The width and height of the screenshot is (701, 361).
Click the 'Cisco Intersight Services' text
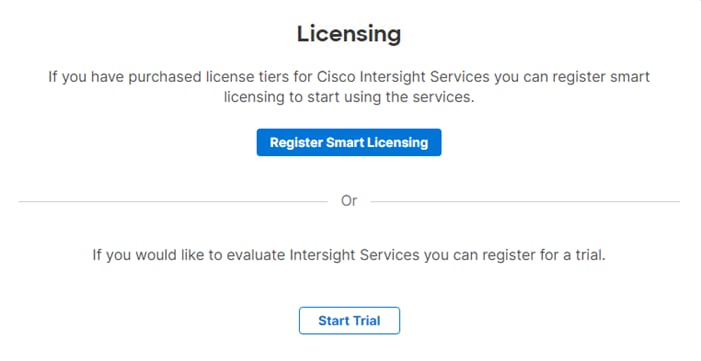point(403,77)
